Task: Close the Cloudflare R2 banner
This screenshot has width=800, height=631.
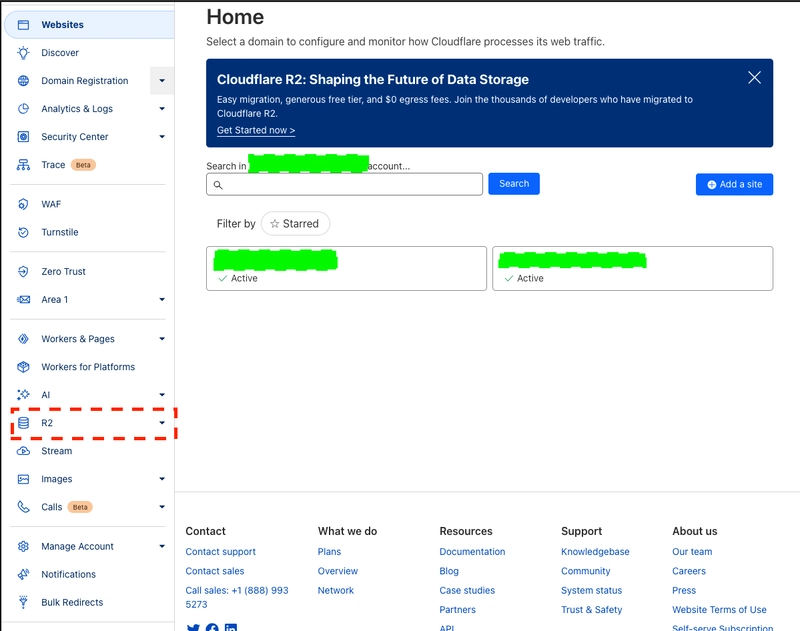Action: (x=754, y=78)
